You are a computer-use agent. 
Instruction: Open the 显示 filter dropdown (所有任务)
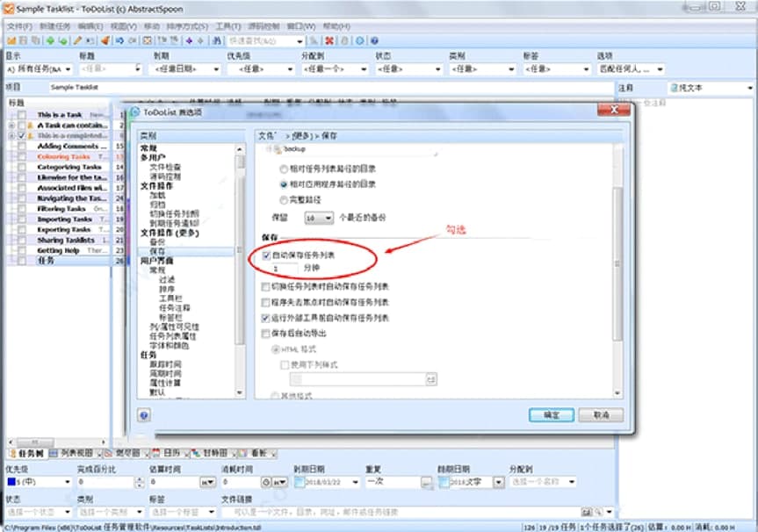point(40,69)
